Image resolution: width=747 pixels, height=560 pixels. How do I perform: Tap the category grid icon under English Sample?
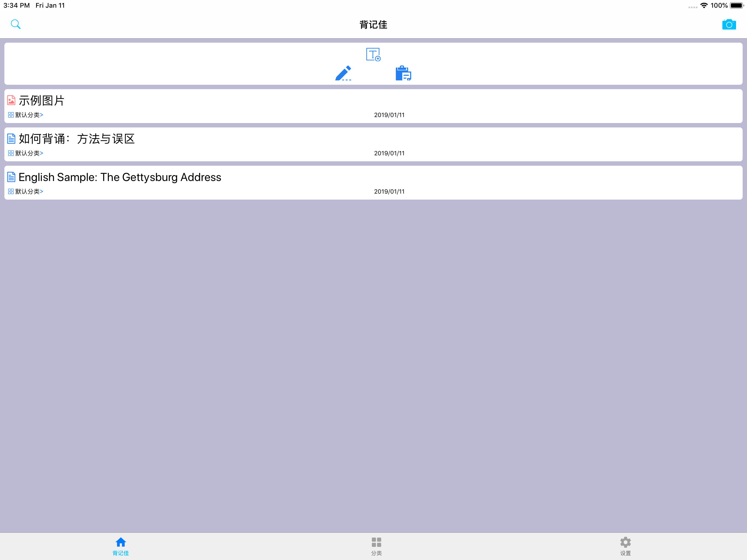(x=11, y=191)
